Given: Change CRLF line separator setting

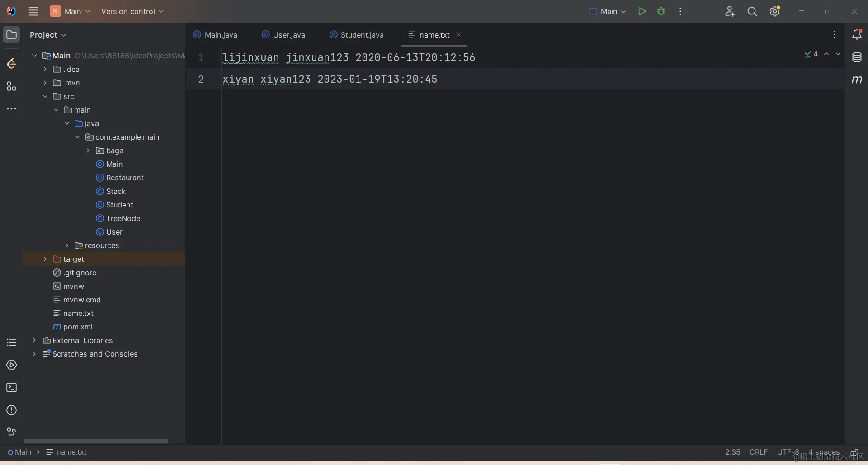Looking at the screenshot, I should pyautogui.click(x=759, y=452).
